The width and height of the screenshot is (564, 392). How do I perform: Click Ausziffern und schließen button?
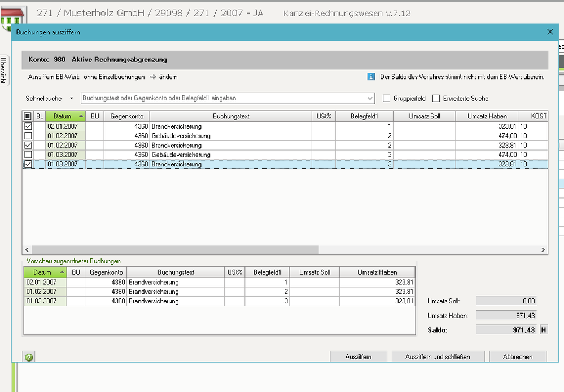(x=438, y=357)
